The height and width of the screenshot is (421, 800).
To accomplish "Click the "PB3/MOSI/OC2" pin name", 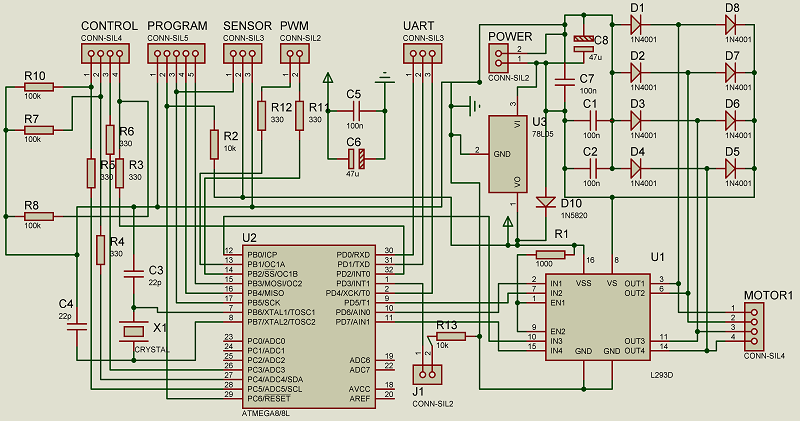I will point(274,283).
